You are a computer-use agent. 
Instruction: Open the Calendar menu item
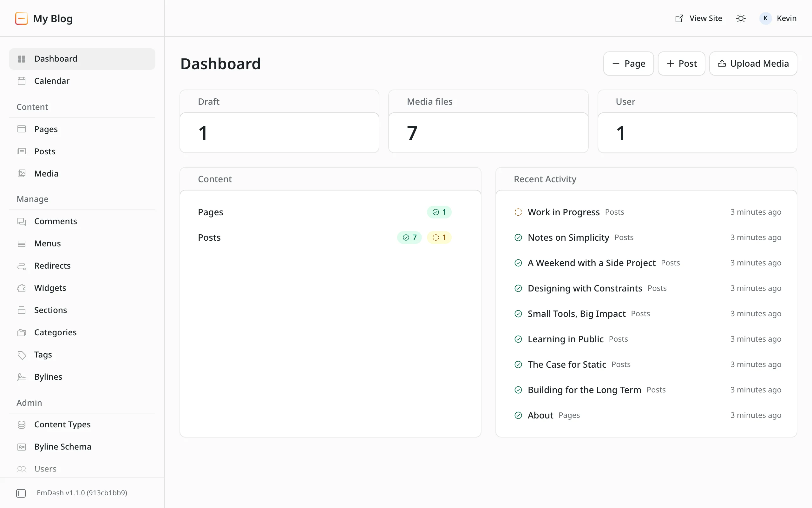coord(82,81)
